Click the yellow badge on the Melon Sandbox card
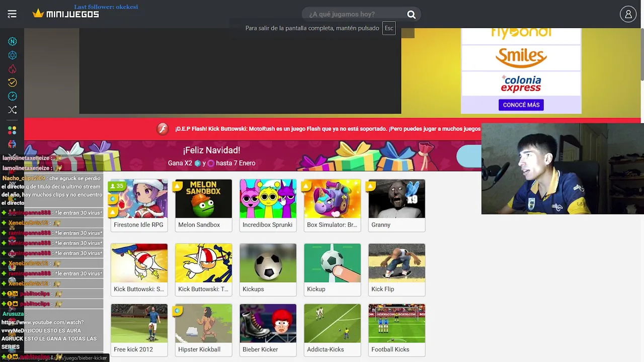Image resolution: width=644 pixels, height=362 pixels. click(177, 187)
